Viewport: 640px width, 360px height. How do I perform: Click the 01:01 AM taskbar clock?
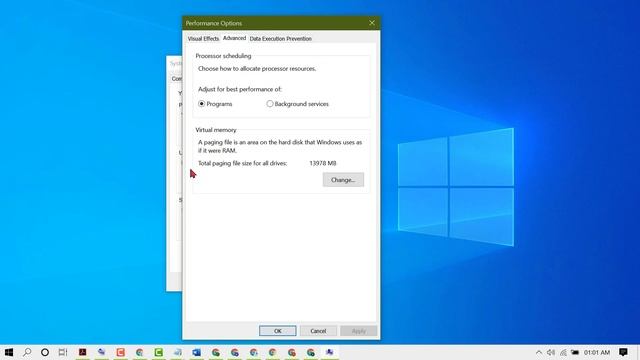point(597,352)
